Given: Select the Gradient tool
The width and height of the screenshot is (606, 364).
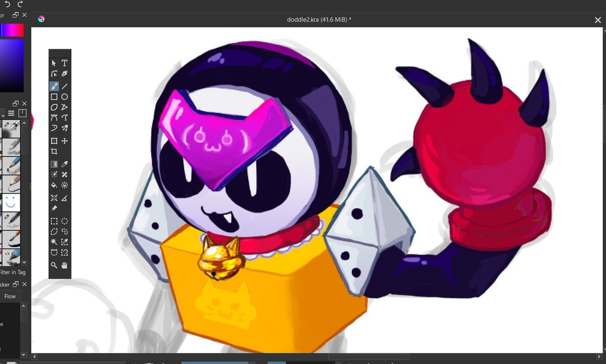Looking at the screenshot, I should 54,164.
